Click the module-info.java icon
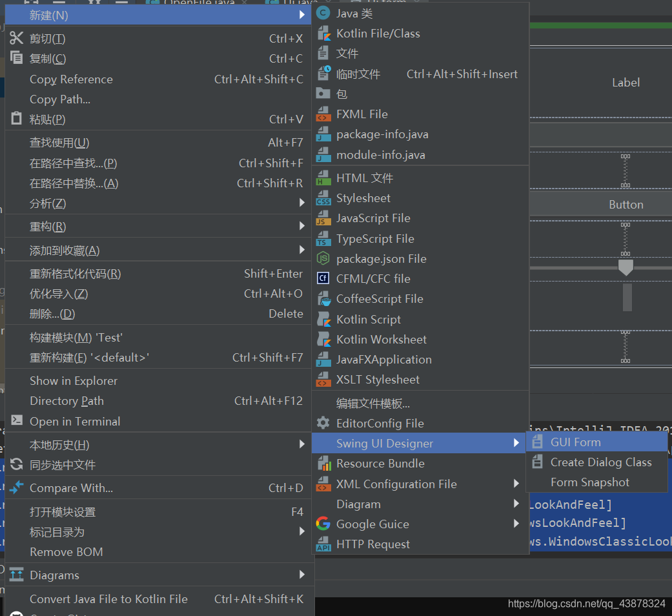 [x=323, y=154]
